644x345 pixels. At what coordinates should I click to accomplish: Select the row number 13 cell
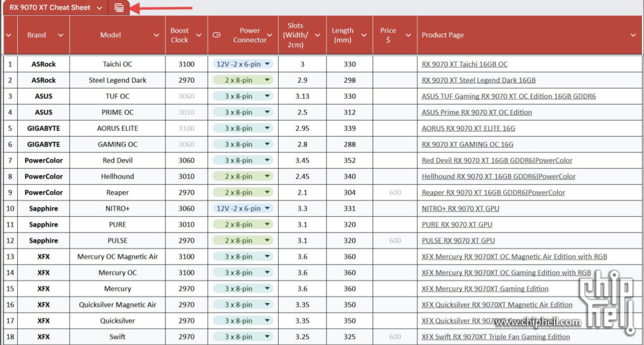[x=11, y=256]
